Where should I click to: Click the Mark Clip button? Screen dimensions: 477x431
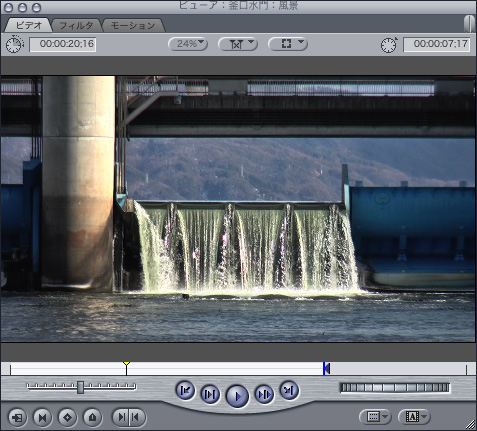pyautogui.click(x=43, y=417)
